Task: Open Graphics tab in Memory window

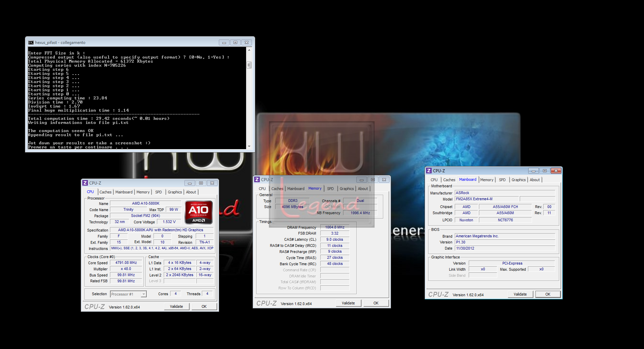Action: click(x=347, y=189)
